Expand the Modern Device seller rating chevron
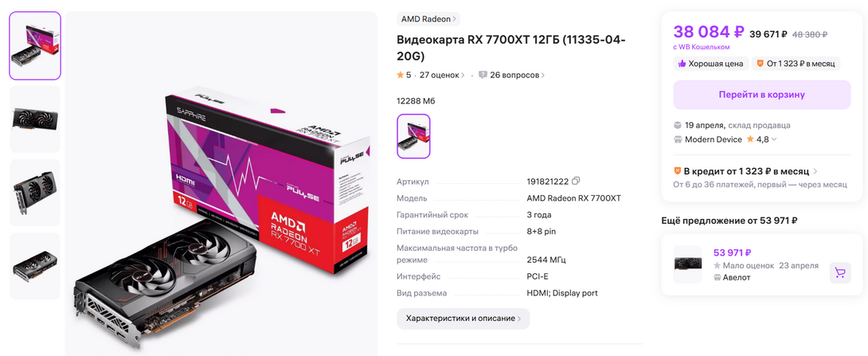 774,139
